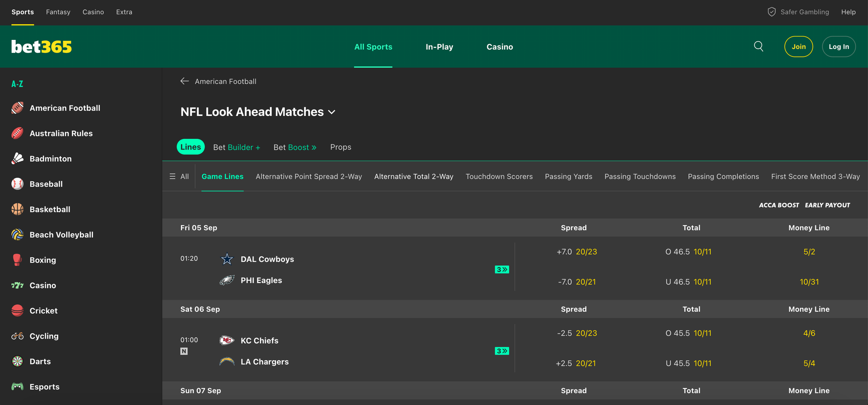Click the LA Chargers team logo
Screen dimensions: 868x405
[x=227, y=361]
